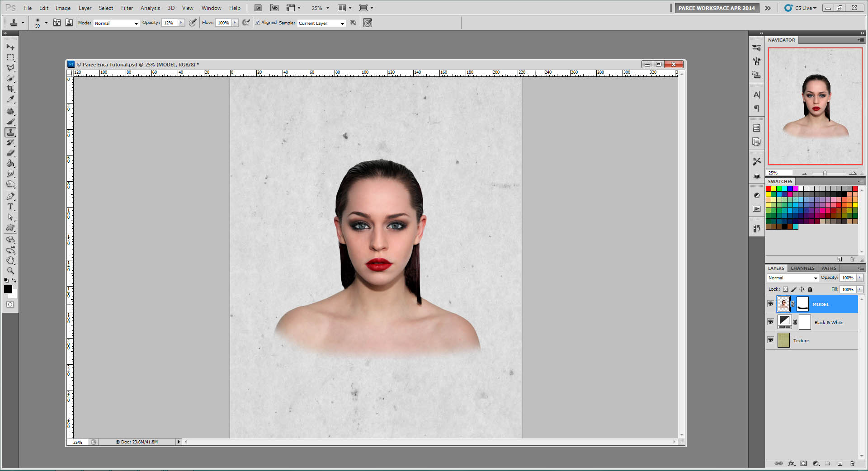Select the Eraser tool
The height and width of the screenshot is (471, 868).
(x=10, y=153)
